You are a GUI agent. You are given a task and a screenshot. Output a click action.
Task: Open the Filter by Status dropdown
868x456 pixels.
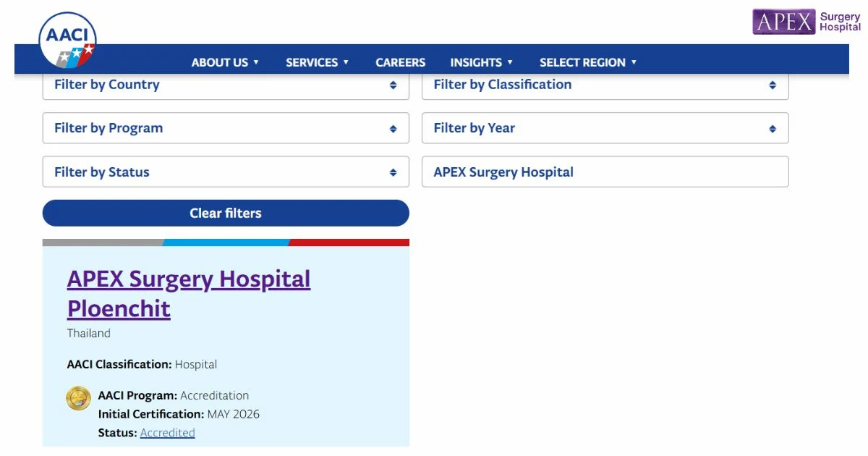pyautogui.click(x=226, y=172)
